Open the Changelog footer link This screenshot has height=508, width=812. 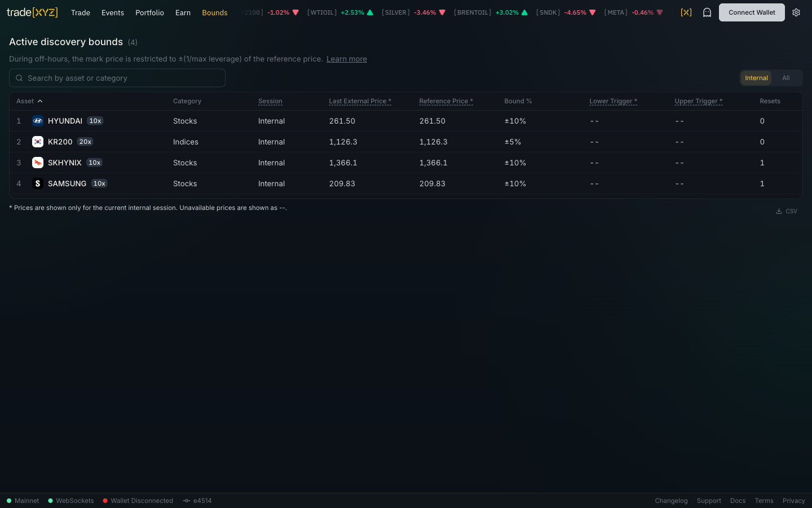tap(671, 501)
